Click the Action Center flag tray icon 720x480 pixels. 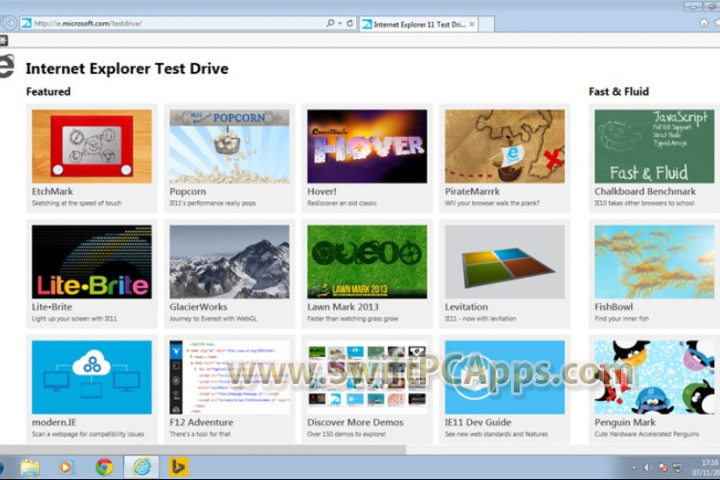pos(663,468)
